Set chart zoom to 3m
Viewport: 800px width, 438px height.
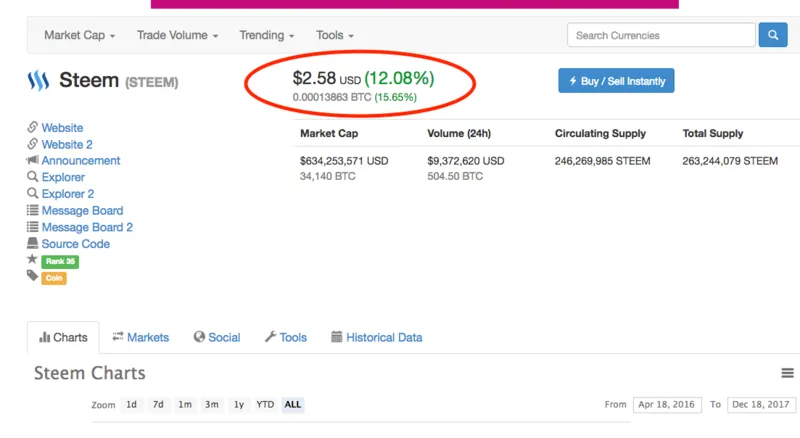point(212,404)
